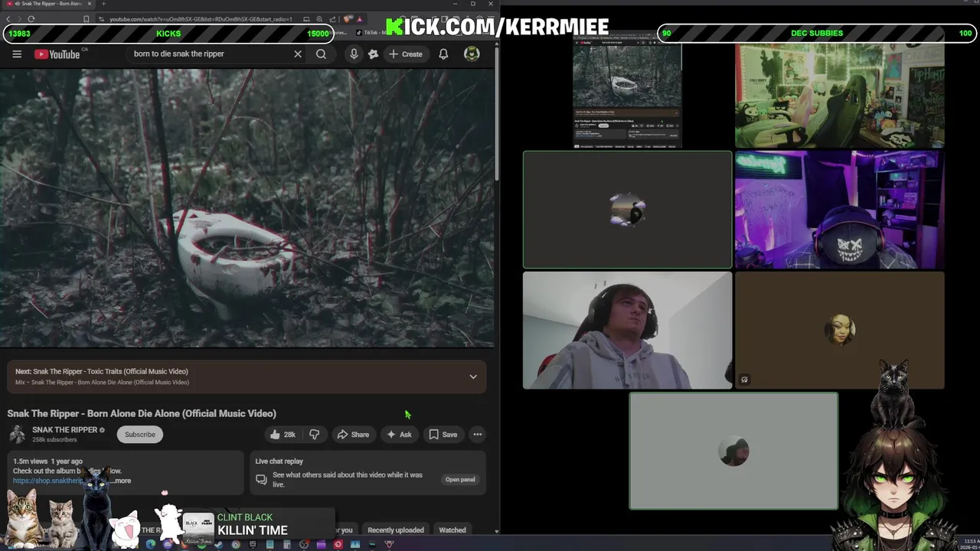Open Microsoft Edge from the taskbar
The image size is (980, 551).
click(x=151, y=544)
